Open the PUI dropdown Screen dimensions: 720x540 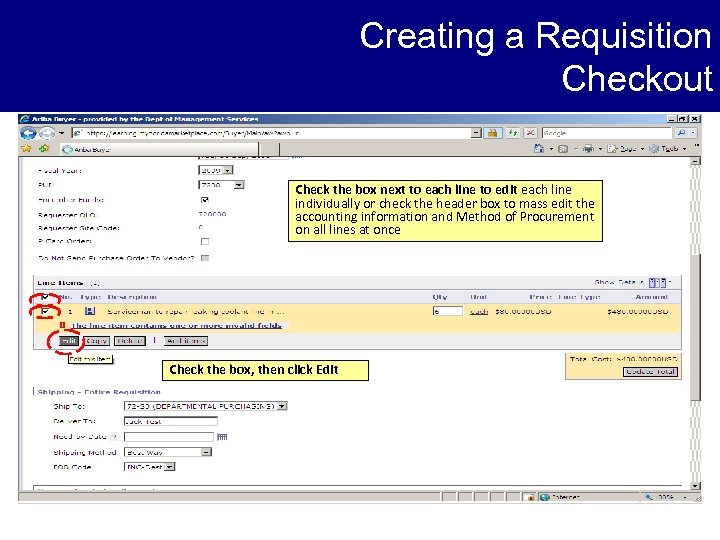pyautogui.click(x=221, y=185)
